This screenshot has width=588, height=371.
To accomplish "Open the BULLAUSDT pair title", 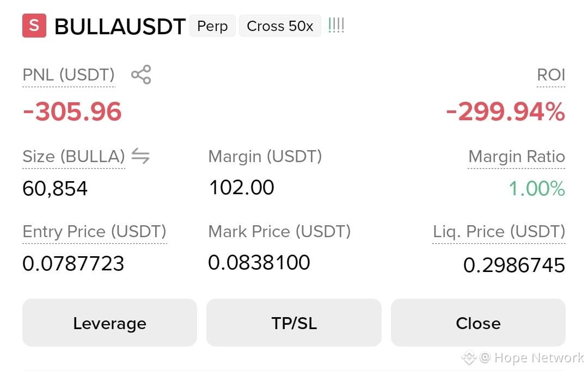I will coord(120,27).
